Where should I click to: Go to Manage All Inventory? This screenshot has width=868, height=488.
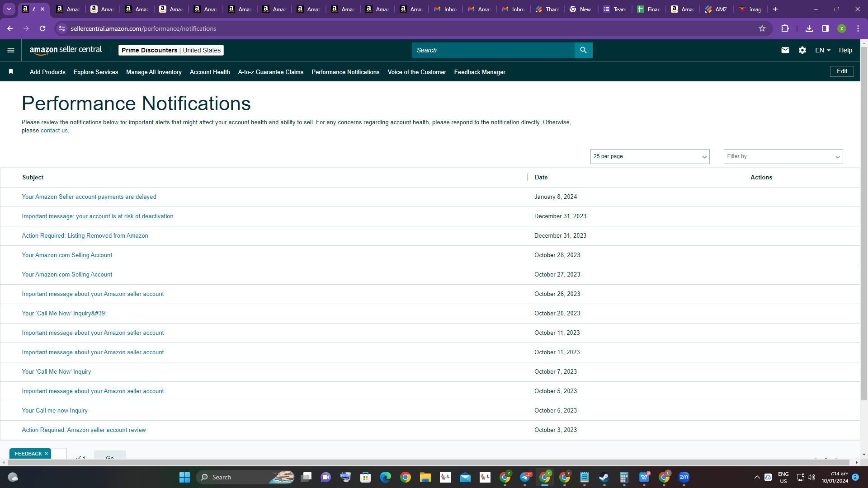pos(154,72)
